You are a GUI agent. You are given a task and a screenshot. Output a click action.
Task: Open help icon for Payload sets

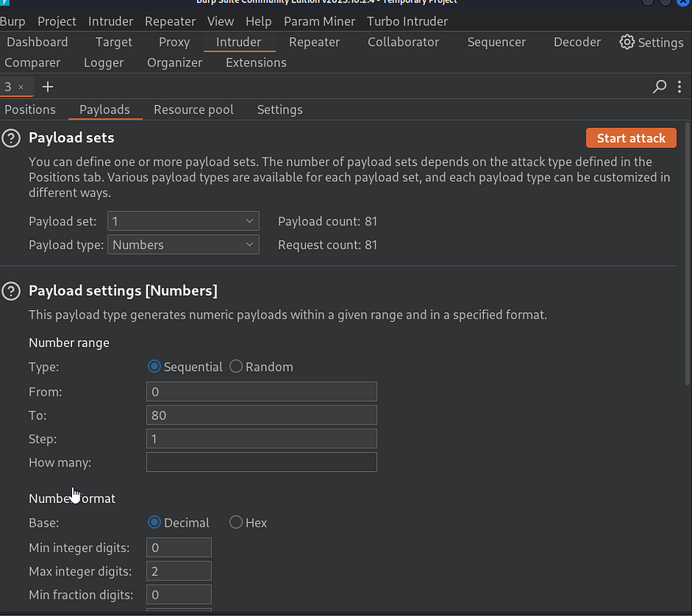click(11, 138)
